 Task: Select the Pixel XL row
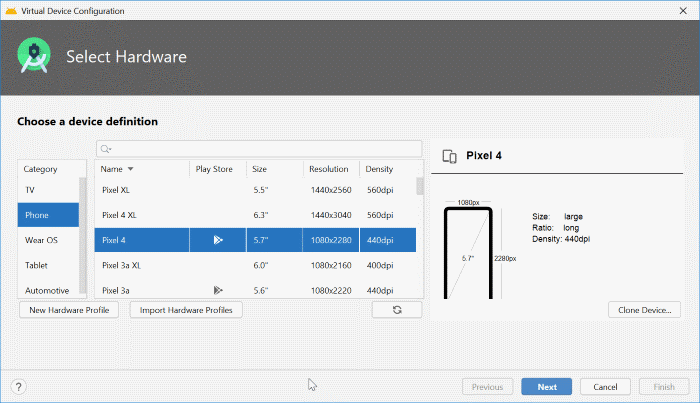pos(255,190)
